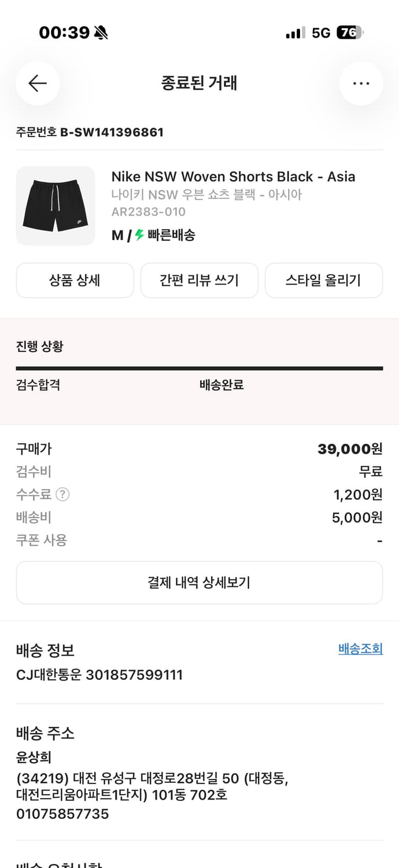Expand 결제 내역 상세보기 payment details
399x868 pixels.
[x=199, y=582]
